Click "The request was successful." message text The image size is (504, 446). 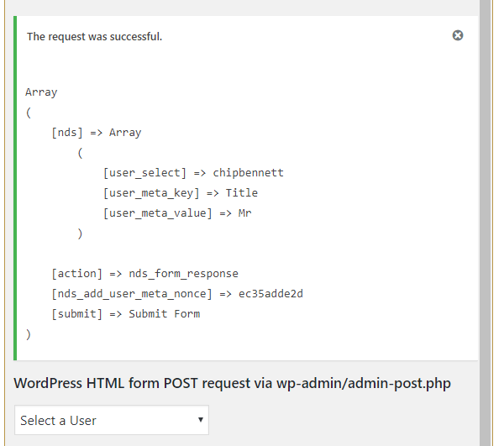tap(94, 37)
